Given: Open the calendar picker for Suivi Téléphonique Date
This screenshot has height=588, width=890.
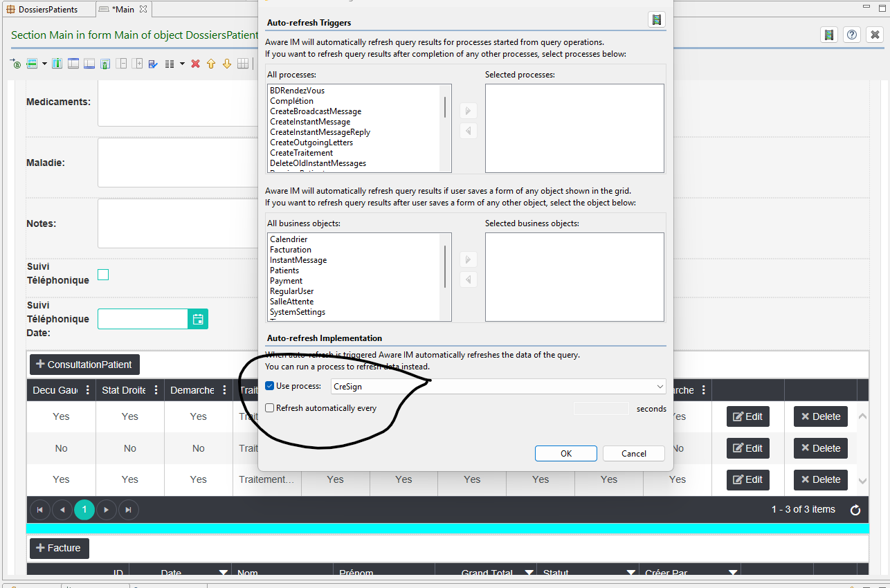Looking at the screenshot, I should 198,319.
